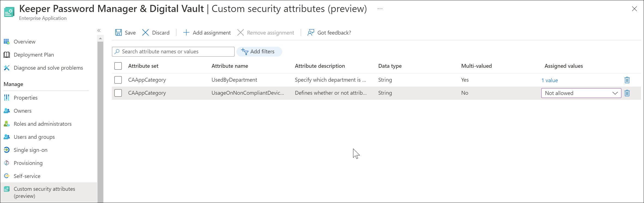Close the blade with the X button
Image resolution: width=644 pixels, height=203 pixels.
tap(634, 9)
